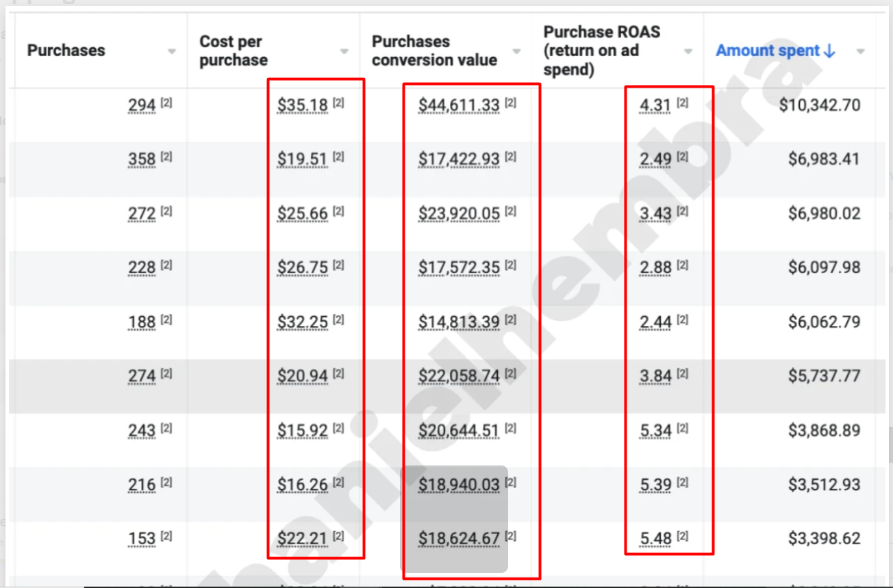Open the Cost per purchase column dropdown arrow
893x588 pixels.
[344, 51]
